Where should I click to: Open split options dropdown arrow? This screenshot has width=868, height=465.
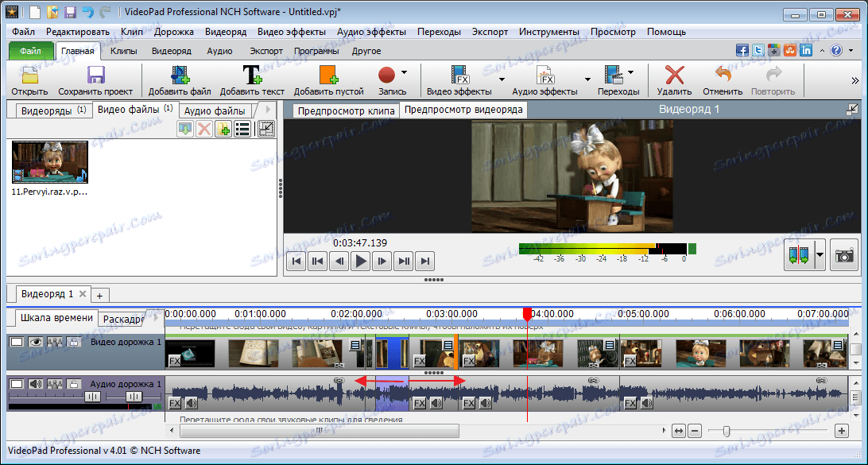tap(820, 255)
